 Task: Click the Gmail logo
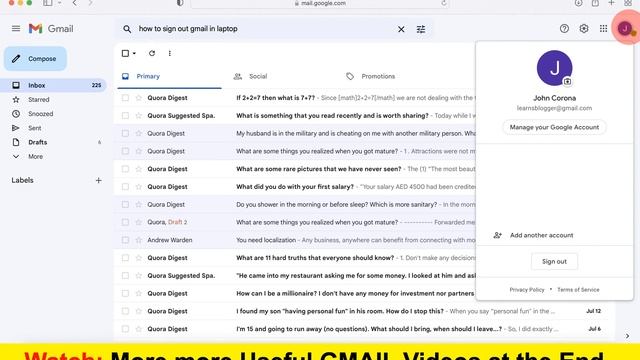pyautogui.click(x=51, y=29)
